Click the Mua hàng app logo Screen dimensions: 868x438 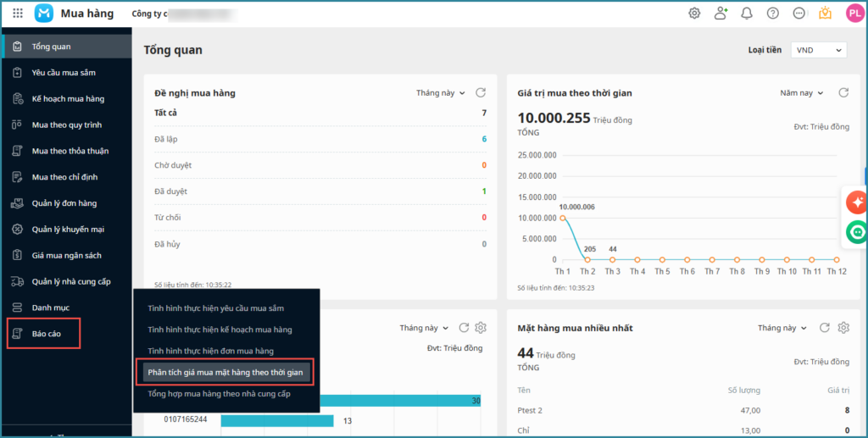(x=44, y=14)
